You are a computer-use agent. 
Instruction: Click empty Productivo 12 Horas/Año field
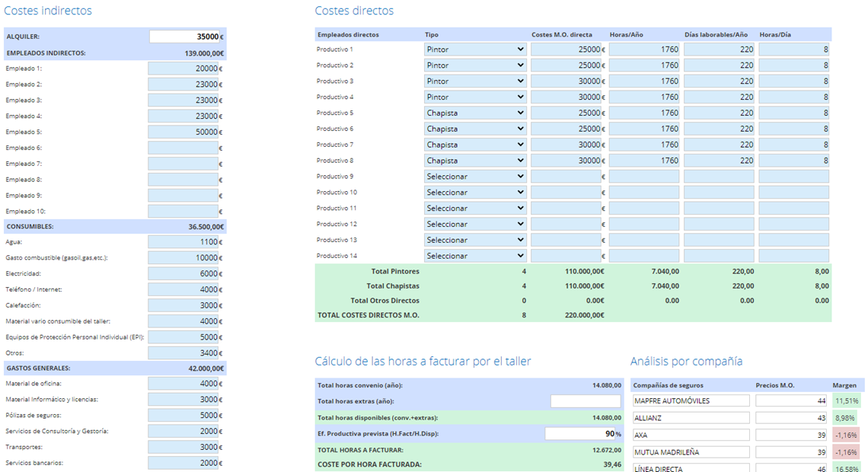pyautogui.click(x=644, y=224)
